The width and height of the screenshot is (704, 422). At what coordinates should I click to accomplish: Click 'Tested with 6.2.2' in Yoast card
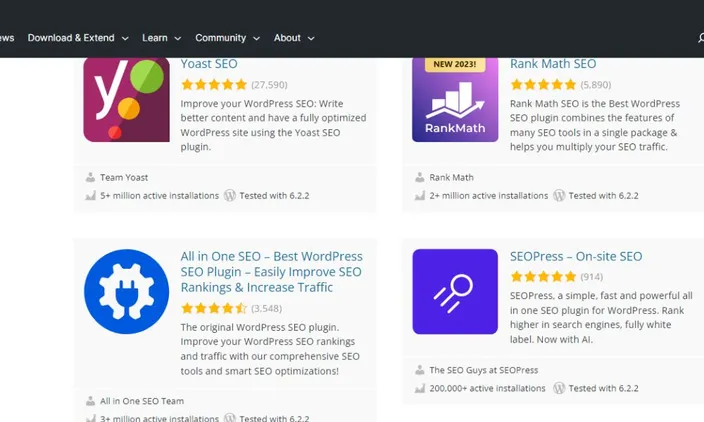click(x=274, y=196)
